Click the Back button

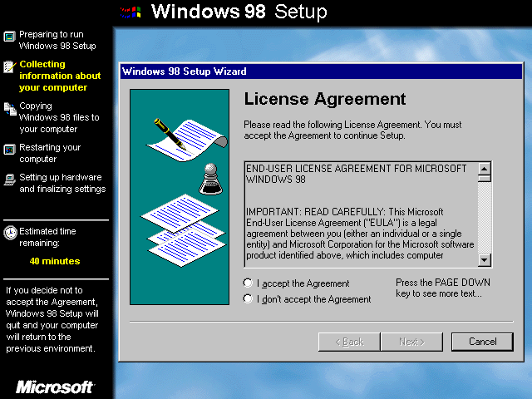coord(351,342)
